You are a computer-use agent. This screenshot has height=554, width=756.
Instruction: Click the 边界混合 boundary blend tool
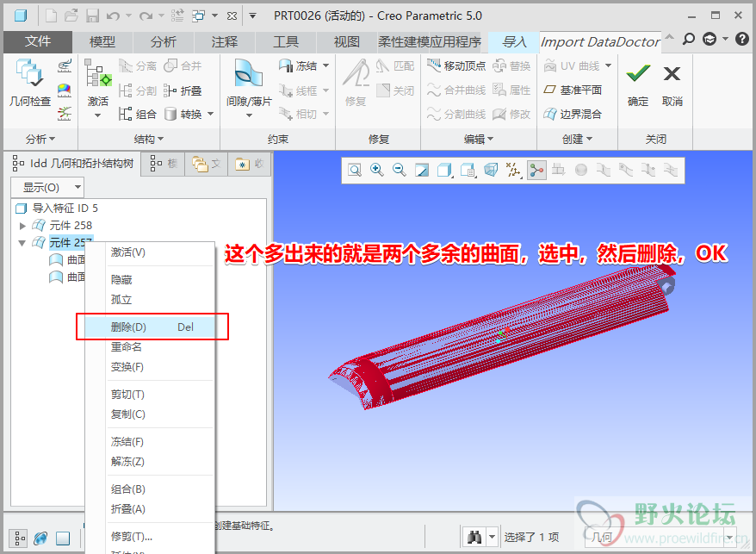573,114
